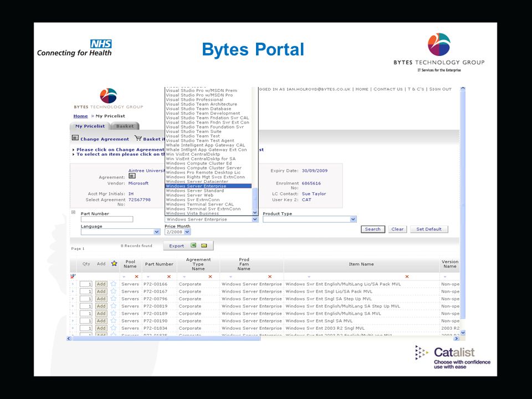Open the Product Type dropdown
The height and width of the screenshot is (399, 532).
[x=353, y=219]
